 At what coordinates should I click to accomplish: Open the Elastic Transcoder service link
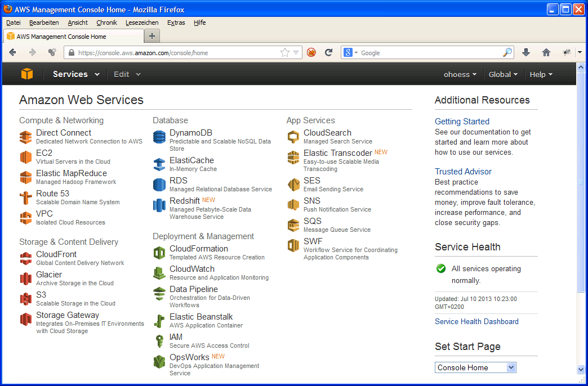click(338, 153)
